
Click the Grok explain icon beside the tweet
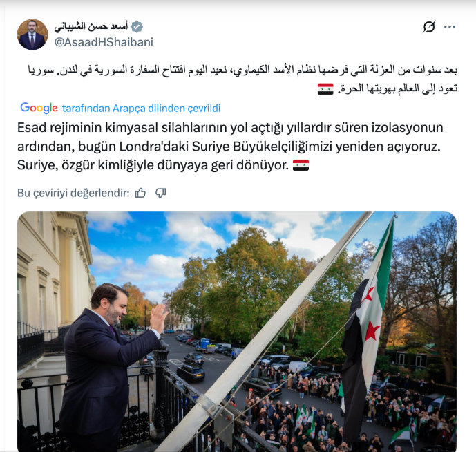click(x=429, y=27)
